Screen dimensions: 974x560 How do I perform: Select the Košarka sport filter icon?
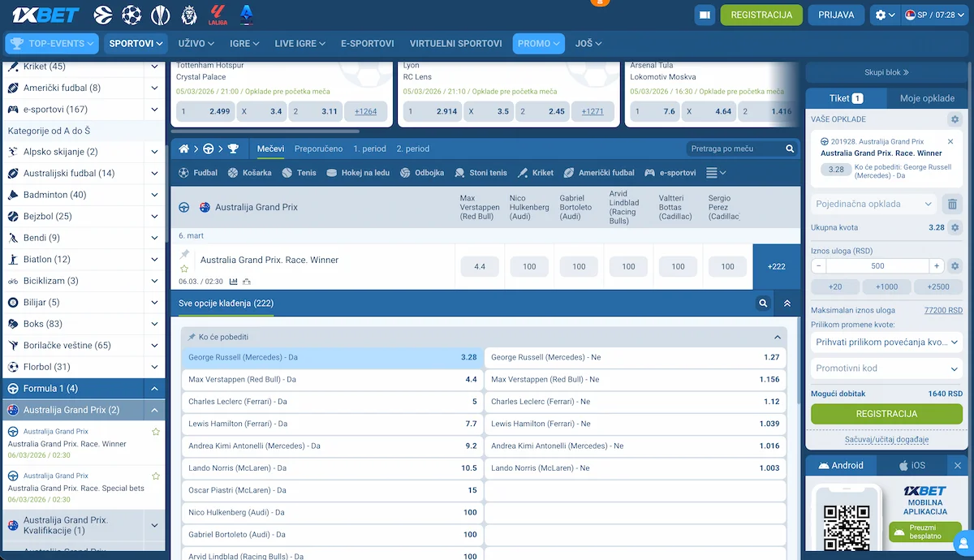[x=233, y=173]
